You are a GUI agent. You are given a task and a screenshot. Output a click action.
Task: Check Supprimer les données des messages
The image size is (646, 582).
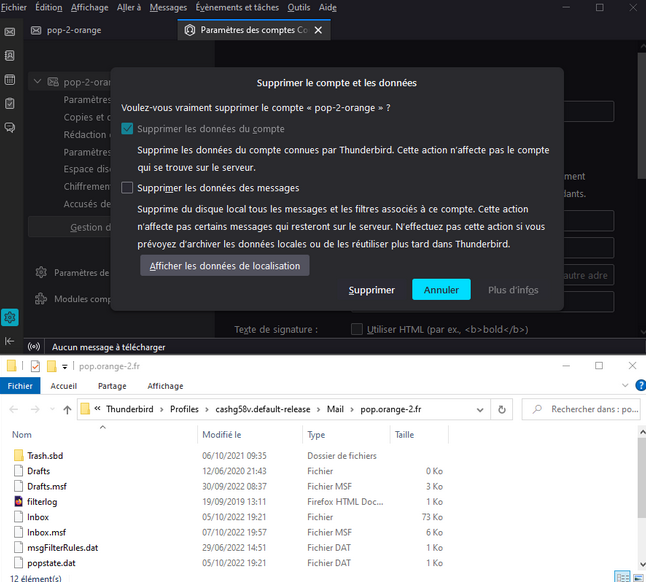click(x=127, y=188)
